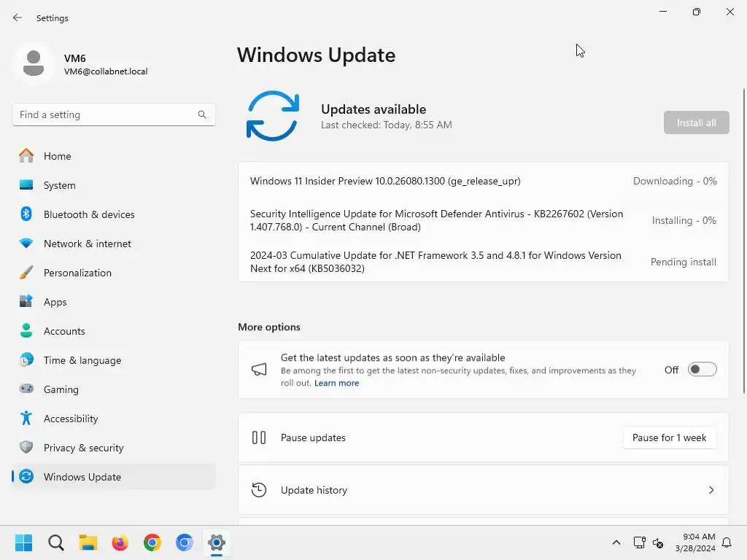Open taskbar clock showing 9:04 AM
This screenshot has width=747, height=560.
click(x=695, y=542)
